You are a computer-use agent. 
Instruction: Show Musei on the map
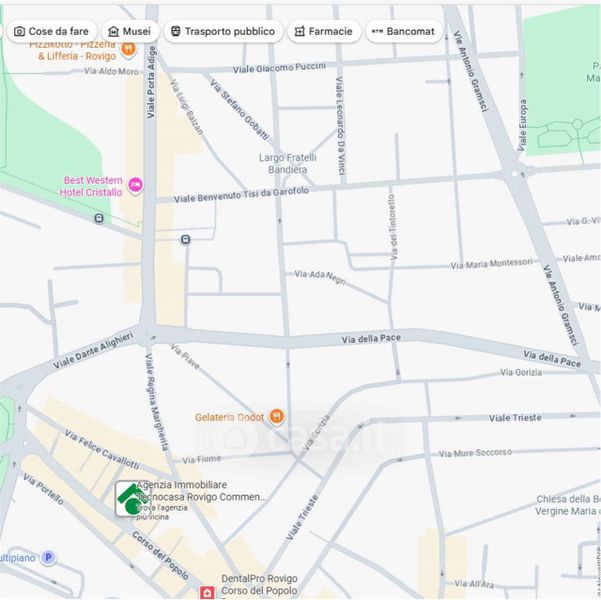pos(129,31)
